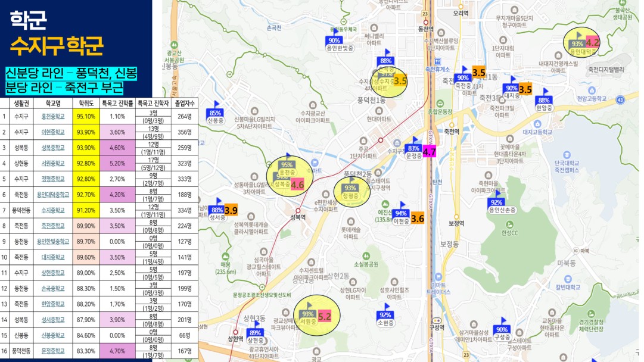
Task: Click the 이현중 94% school marker on map
Action: [402, 214]
